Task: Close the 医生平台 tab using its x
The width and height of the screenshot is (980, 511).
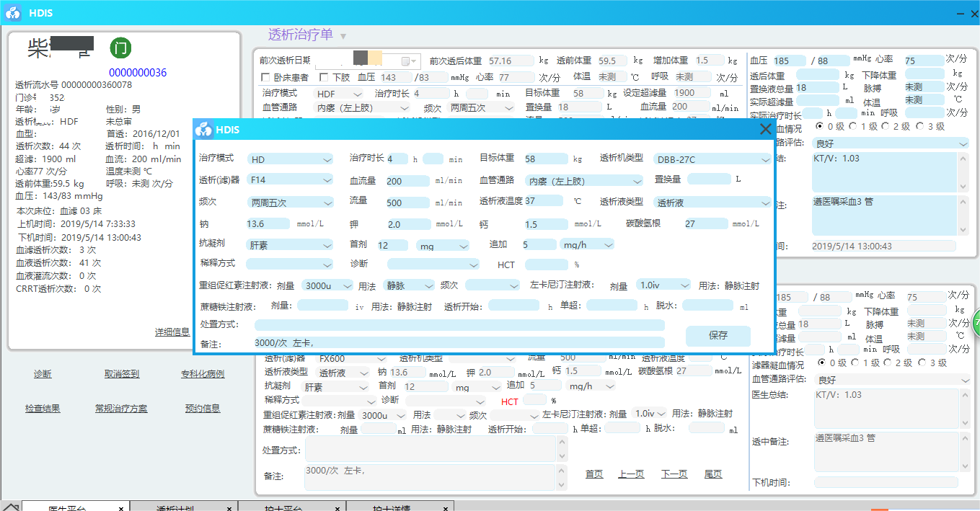Action: [120, 509]
